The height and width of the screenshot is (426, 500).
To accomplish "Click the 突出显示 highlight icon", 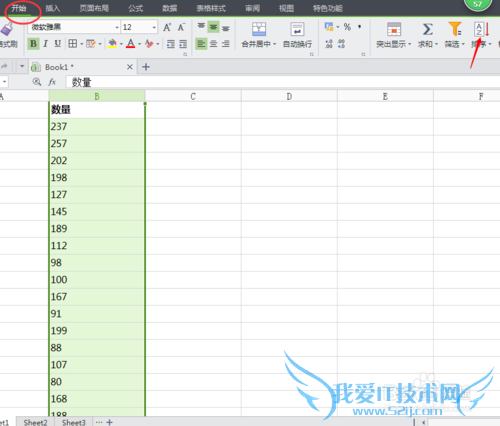I will point(394,29).
